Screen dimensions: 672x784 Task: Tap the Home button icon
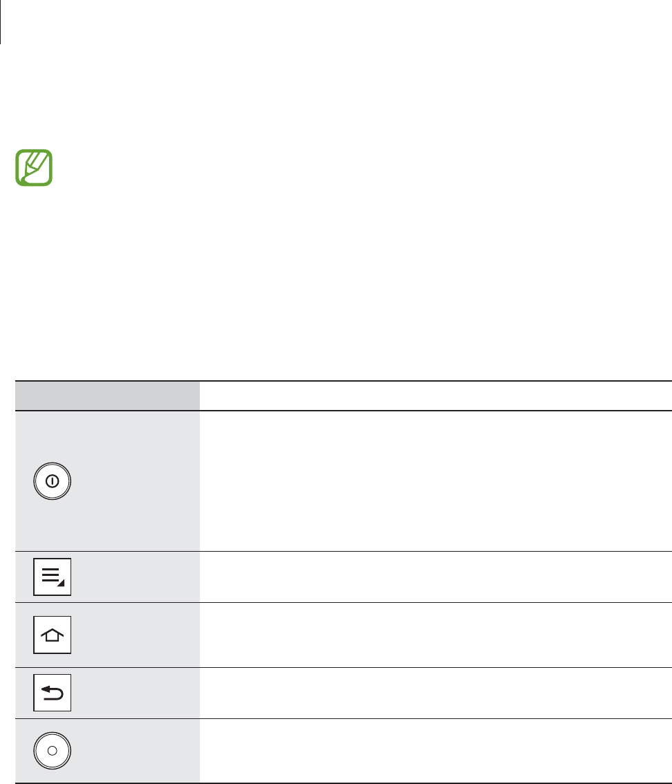(53, 635)
